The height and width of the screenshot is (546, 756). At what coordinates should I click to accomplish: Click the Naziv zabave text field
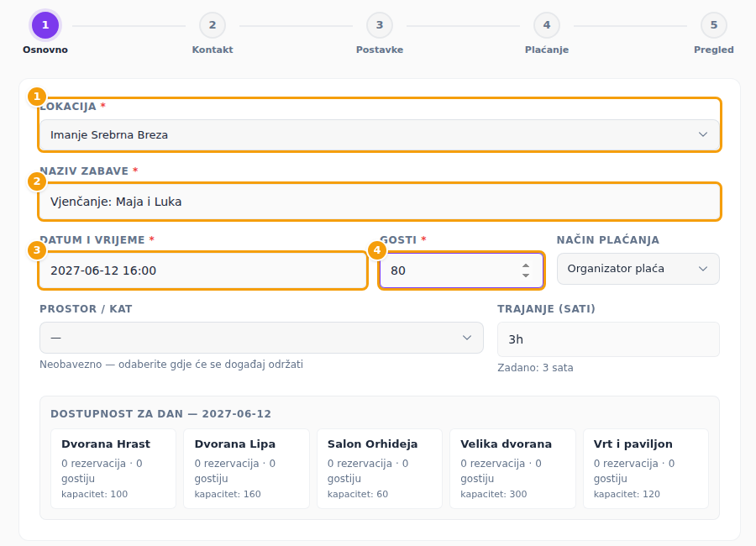tap(380, 202)
